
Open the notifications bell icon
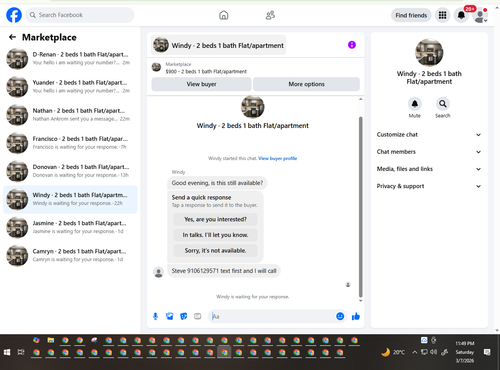[x=461, y=15]
